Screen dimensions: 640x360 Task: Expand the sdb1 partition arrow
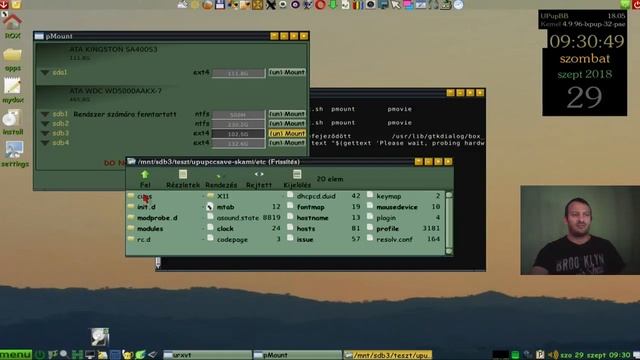(45, 114)
